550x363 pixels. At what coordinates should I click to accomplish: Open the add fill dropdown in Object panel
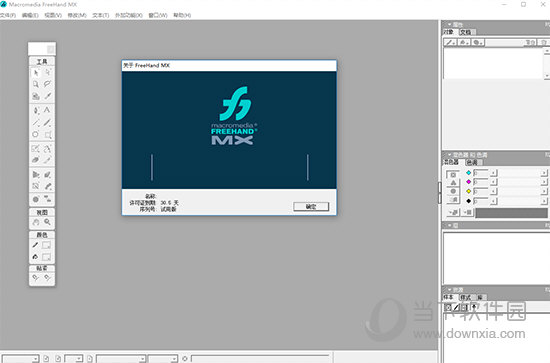pyautogui.click(x=464, y=42)
